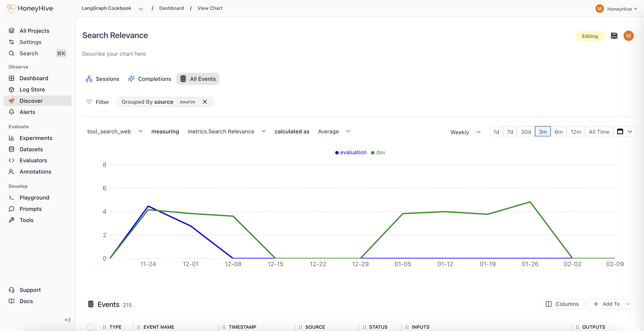The image size is (644, 331).
Task: Open the Alerts bell icon
Action: (x=12, y=112)
